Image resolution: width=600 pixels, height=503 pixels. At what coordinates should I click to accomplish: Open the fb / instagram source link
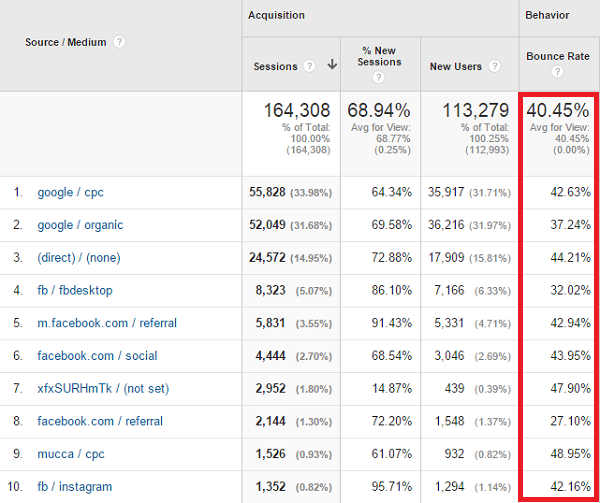click(x=75, y=487)
